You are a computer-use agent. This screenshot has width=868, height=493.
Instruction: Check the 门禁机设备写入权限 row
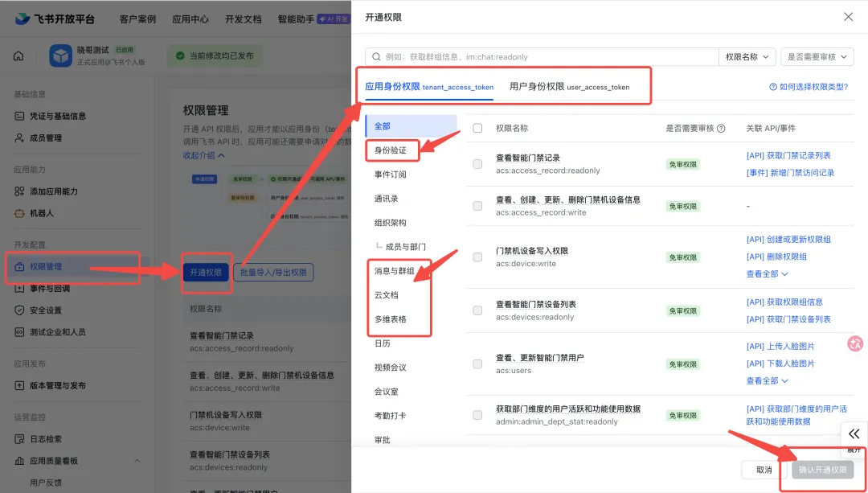coord(477,257)
